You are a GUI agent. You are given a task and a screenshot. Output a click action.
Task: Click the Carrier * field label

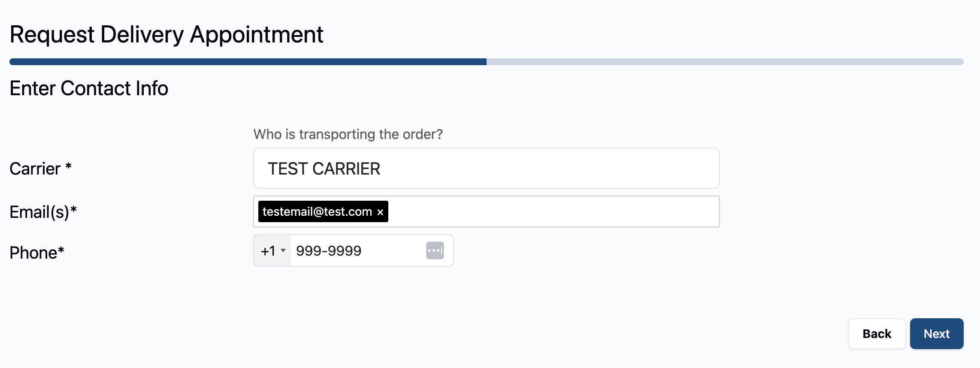click(x=40, y=169)
